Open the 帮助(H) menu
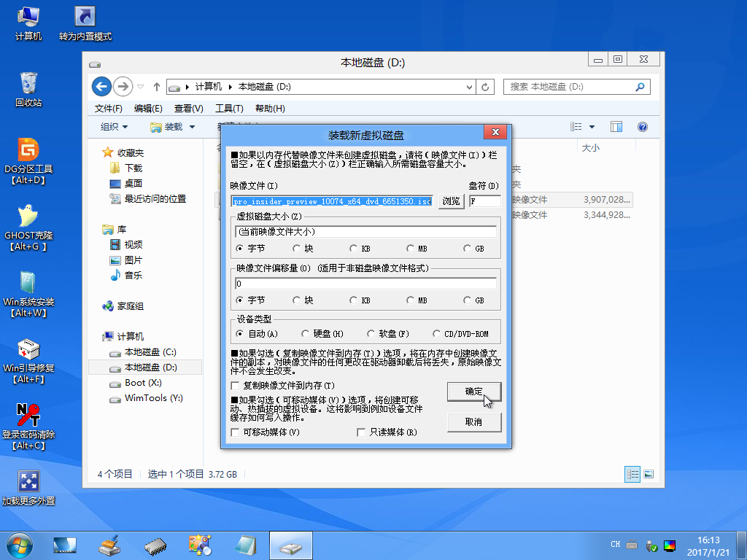Image resolution: width=747 pixels, height=560 pixels. pos(270,109)
